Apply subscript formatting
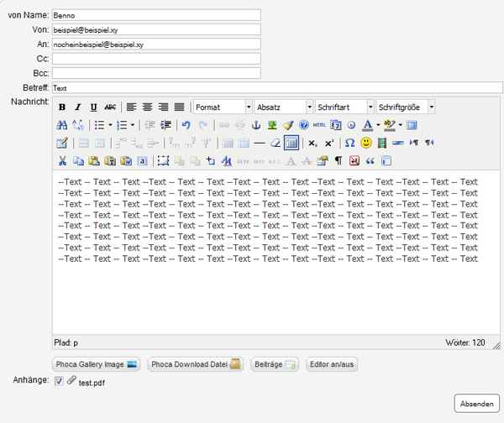This screenshot has height=423, width=504. (x=312, y=143)
